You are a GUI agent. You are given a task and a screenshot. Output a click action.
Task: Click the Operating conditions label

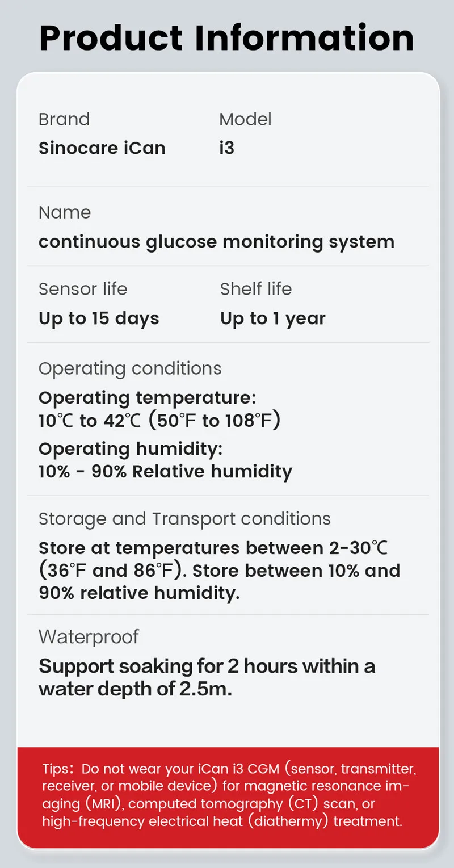[x=130, y=368]
